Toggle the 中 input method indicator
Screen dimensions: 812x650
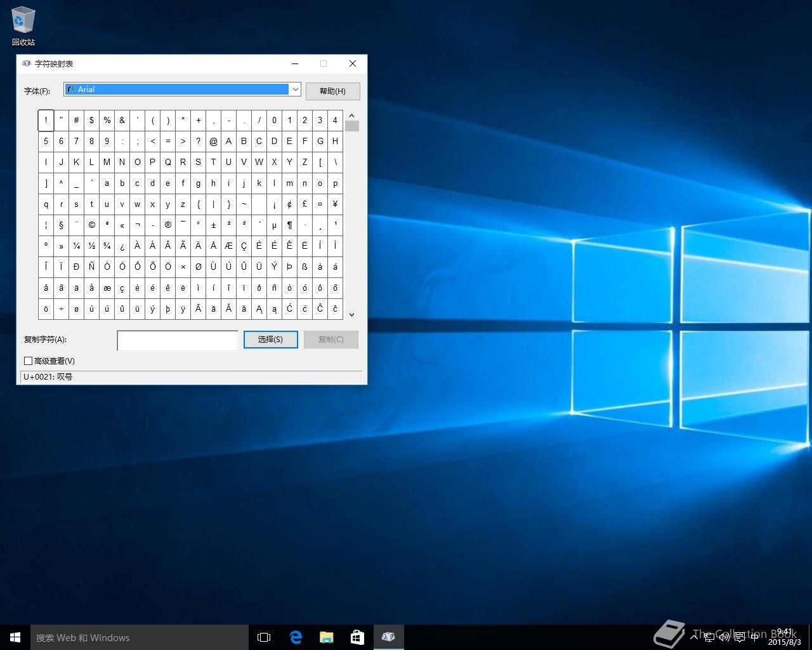coord(754,637)
